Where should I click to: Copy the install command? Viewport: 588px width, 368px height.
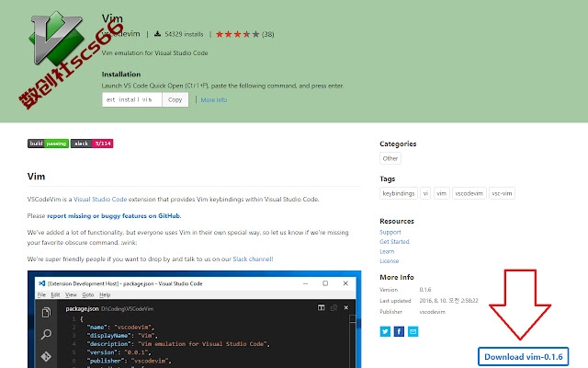[x=175, y=99]
